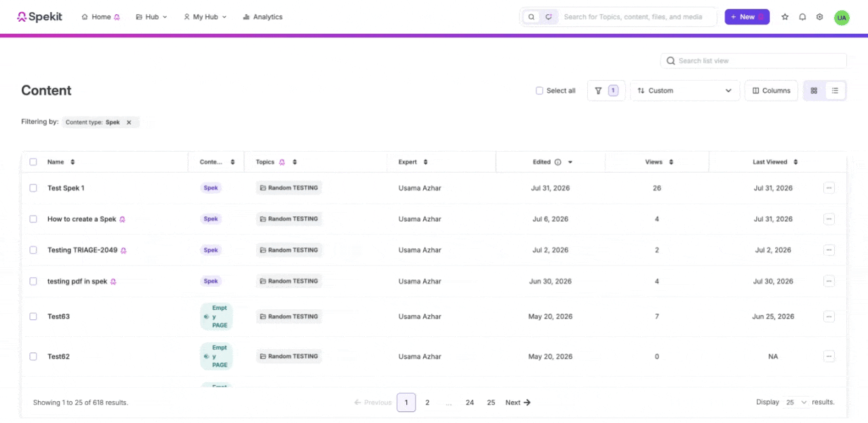The height and width of the screenshot is (423, 868).
Task: Open row actions for Test63
Action: [829, 317]
